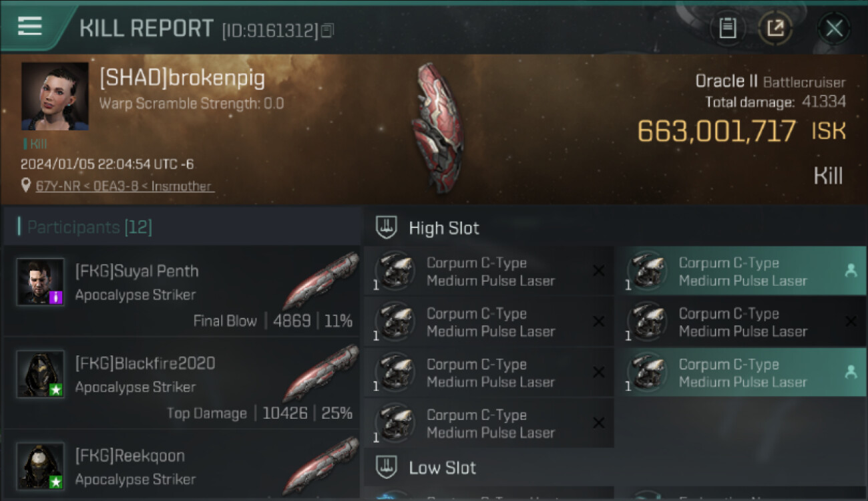Open the hamburger menu icon
The height and width of the screenshot is (501, 868).
(30, 26)
